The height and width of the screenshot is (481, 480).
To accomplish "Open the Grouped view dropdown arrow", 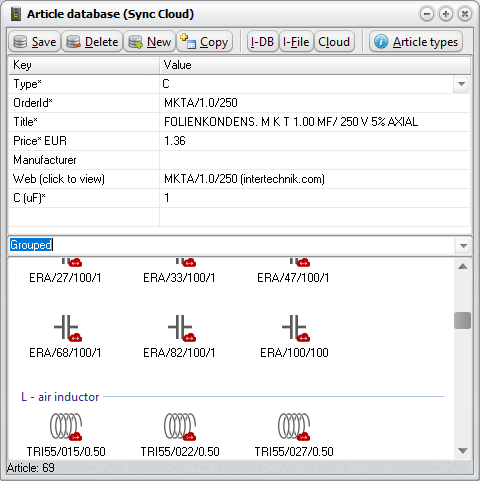I will point(463,246).
